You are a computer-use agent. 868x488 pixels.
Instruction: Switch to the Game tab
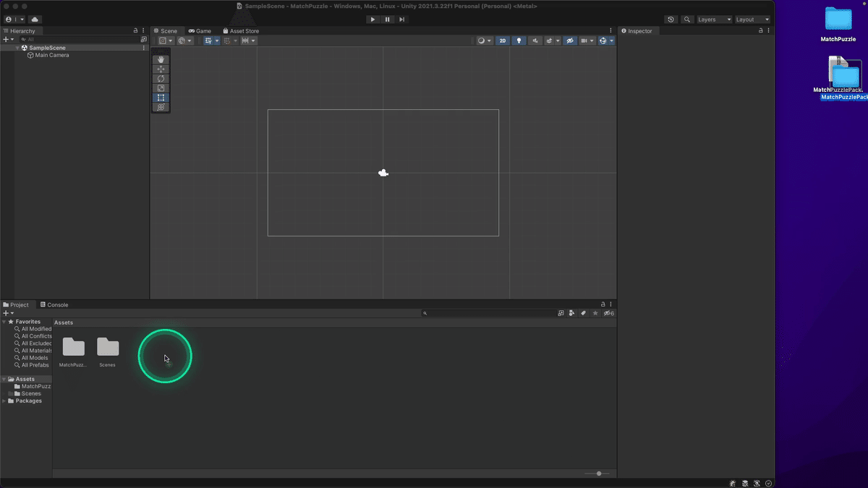(x=200, y=31)
